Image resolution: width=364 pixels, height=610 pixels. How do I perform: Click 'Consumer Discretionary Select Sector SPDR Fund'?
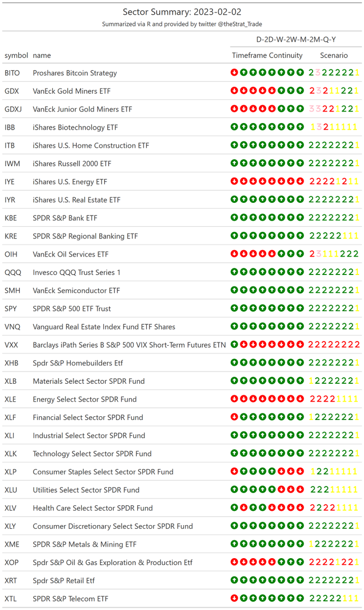pos(113,526)
